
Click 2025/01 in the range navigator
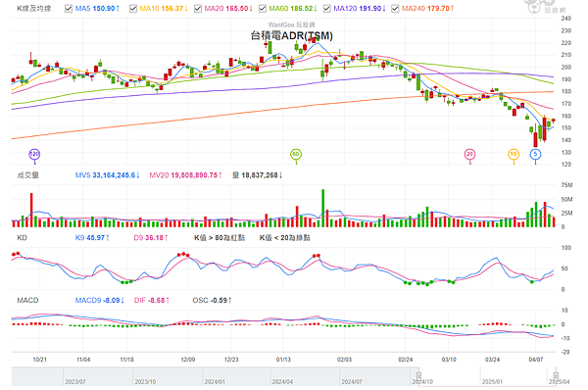tap(492, 382)
